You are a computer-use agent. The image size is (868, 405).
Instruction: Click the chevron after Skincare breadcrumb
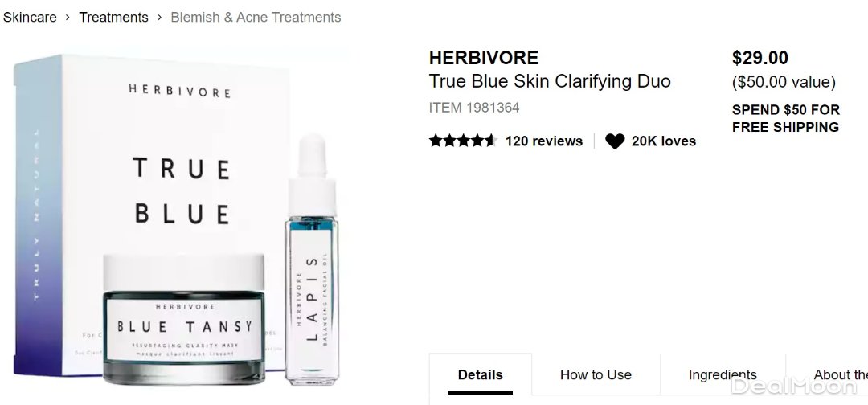pyautogui.click(x=68, y=17)
